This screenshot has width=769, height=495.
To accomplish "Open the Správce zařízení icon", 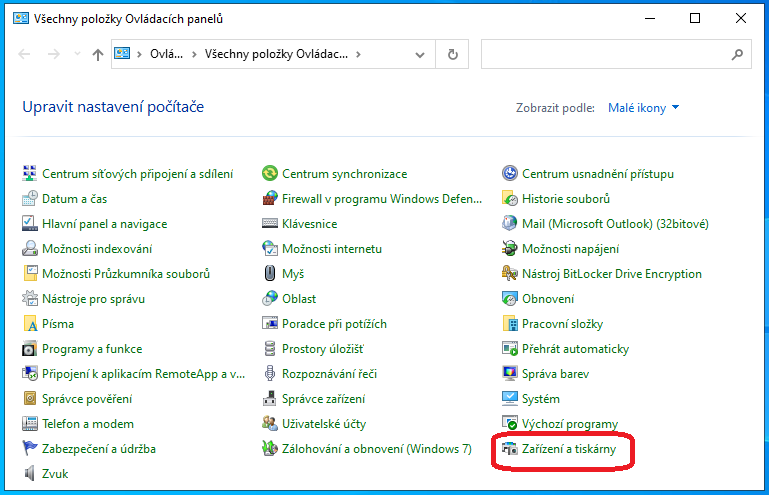I will tap(270, 398).
